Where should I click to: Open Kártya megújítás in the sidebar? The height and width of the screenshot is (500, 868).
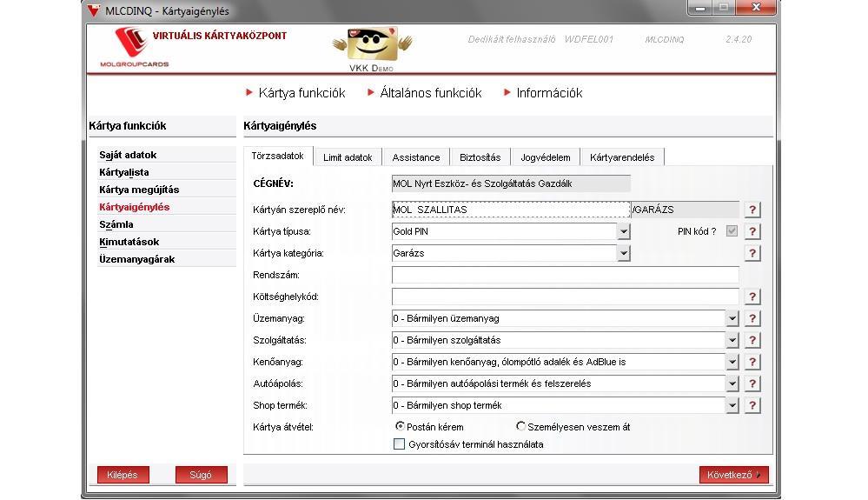tap(167, 190)
